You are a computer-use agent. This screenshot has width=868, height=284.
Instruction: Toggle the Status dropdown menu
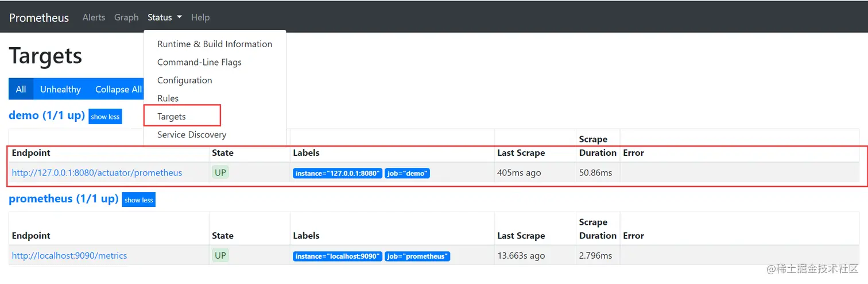[165, 17]
